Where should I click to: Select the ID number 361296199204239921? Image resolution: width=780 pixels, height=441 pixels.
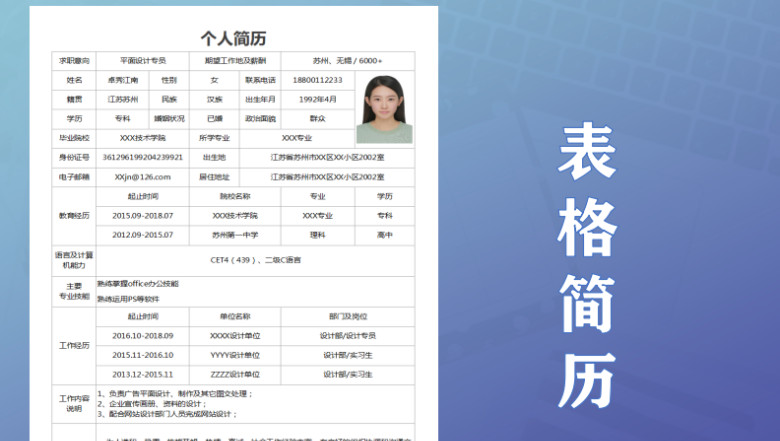143,157
